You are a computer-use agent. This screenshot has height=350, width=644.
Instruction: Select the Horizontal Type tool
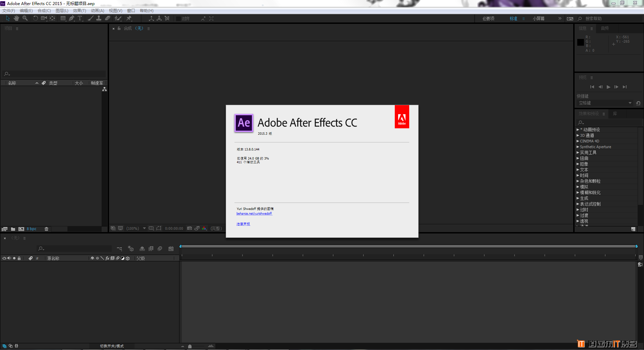pyautogui.click(x=80, y=18)
